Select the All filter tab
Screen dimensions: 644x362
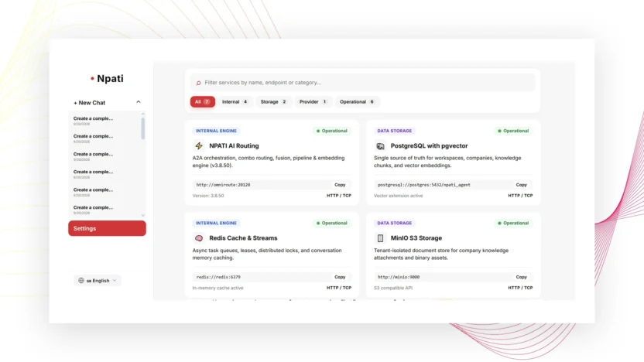coord(203,102)
